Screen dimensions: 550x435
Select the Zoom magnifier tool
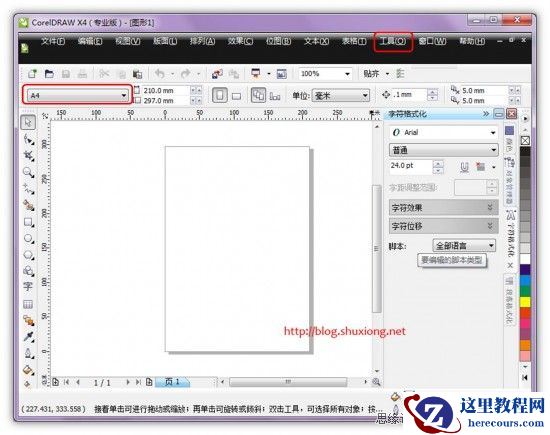click(28, 172)
